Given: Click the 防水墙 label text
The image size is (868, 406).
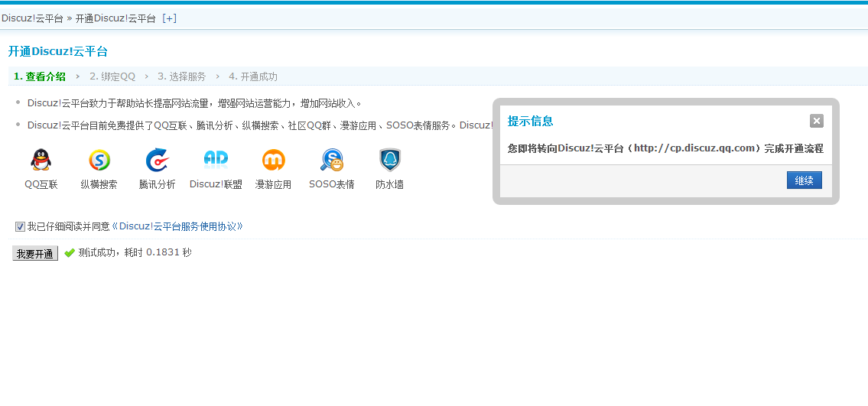Looking at the screenshot, I should (x=390, y=185).
